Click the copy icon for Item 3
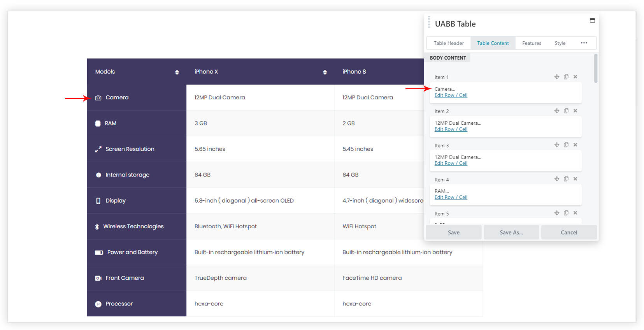This screenshot has width=644, height=330. (x=566, y=145)
